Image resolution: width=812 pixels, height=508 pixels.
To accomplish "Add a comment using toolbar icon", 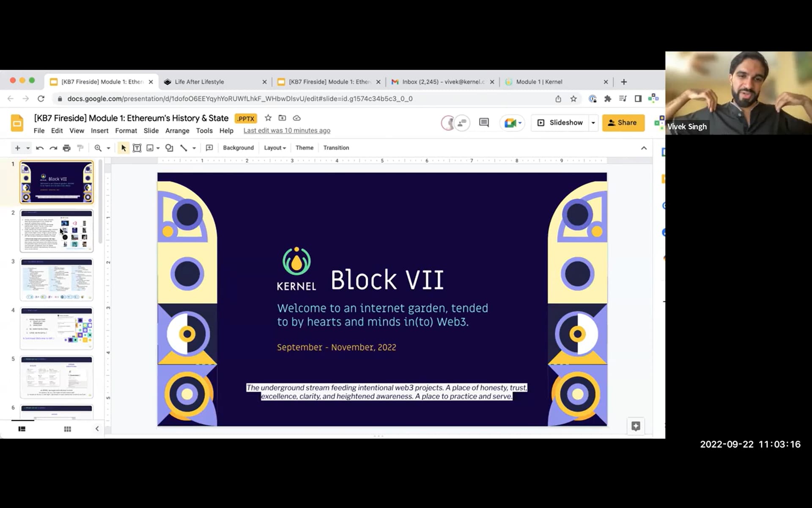I will [209, 148].
